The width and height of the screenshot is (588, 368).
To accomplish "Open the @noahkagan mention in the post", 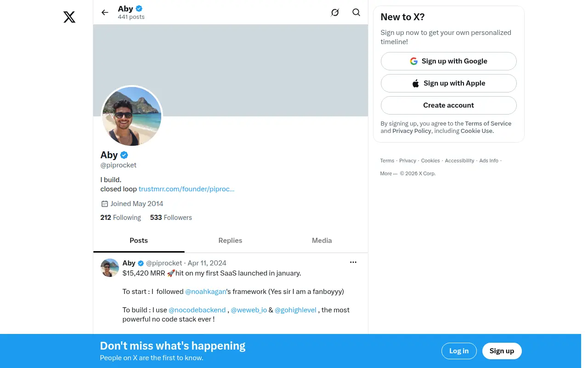I will (x=205, y=292).
